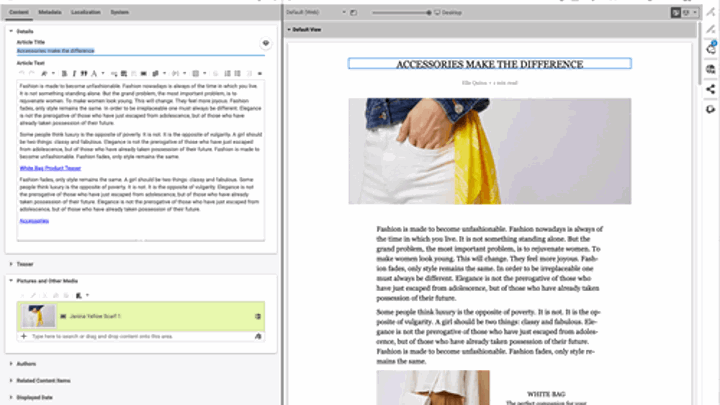Expand the Related Content Items section
This screenshot has width=720, height=405.
43,380
